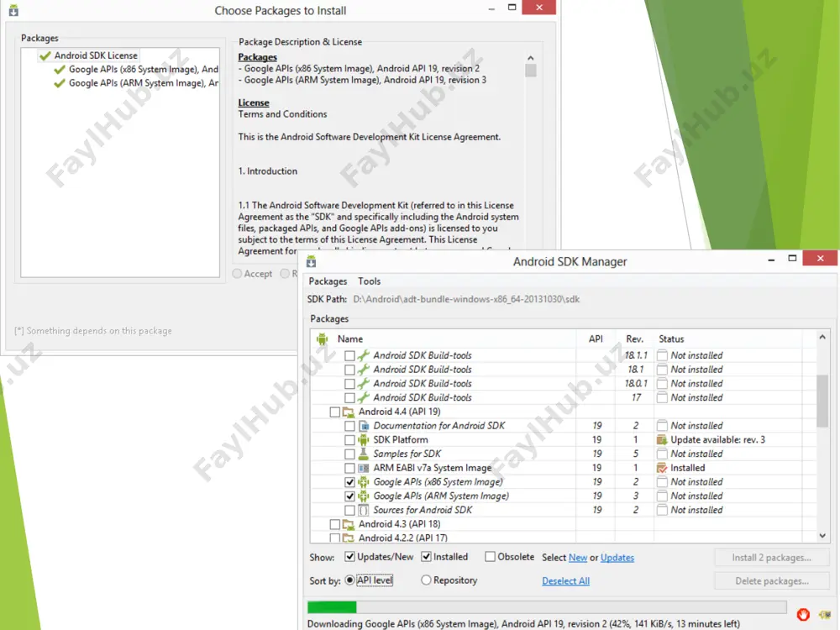Click the Android 4.3 (API 18) folder icon

pos(349,524)
